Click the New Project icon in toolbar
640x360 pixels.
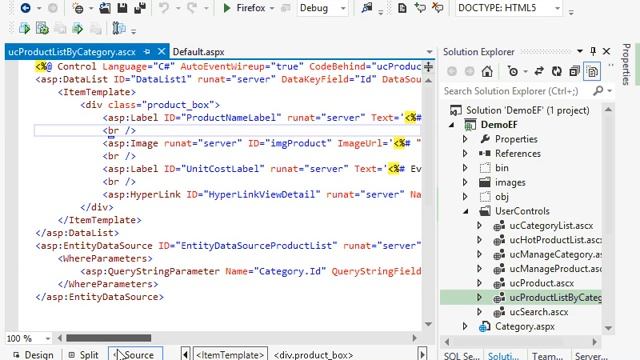point(78,8)
